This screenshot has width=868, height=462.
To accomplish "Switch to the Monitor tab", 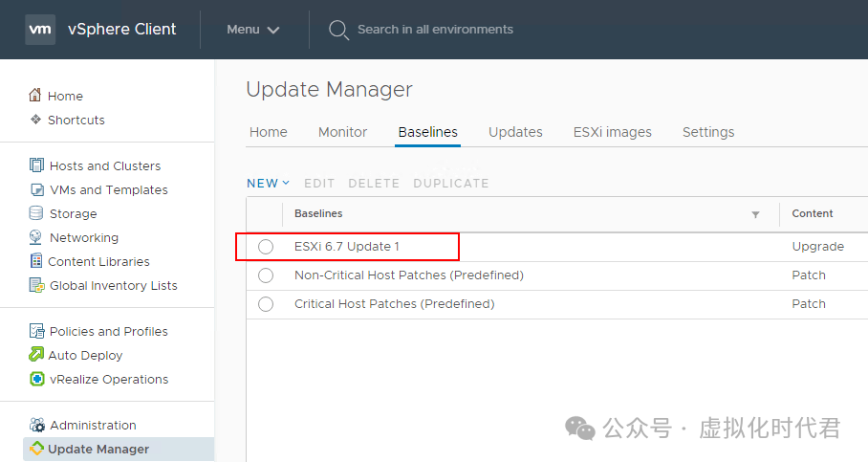I will coord(342,132).
